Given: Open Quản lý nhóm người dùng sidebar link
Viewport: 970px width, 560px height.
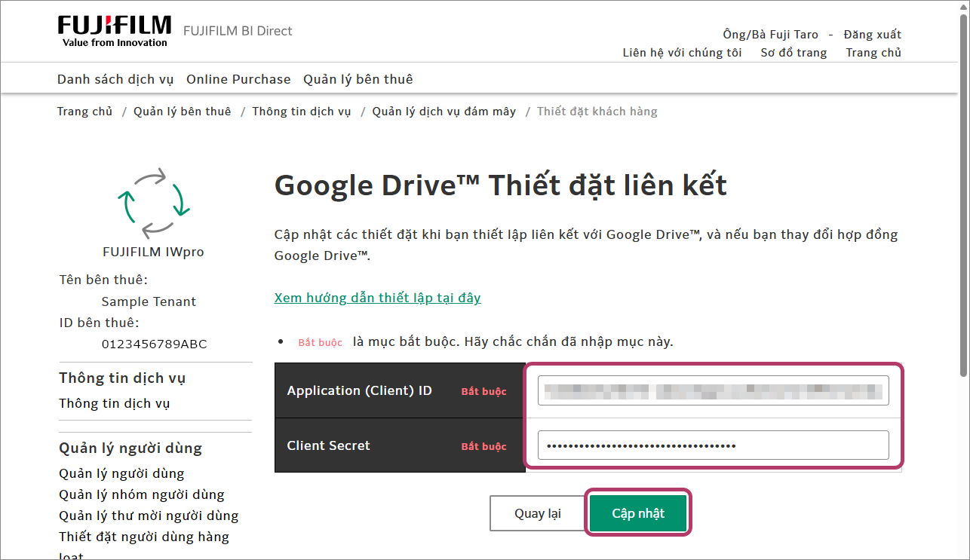Looking at the screenshot, I should (x=142, y=494).
